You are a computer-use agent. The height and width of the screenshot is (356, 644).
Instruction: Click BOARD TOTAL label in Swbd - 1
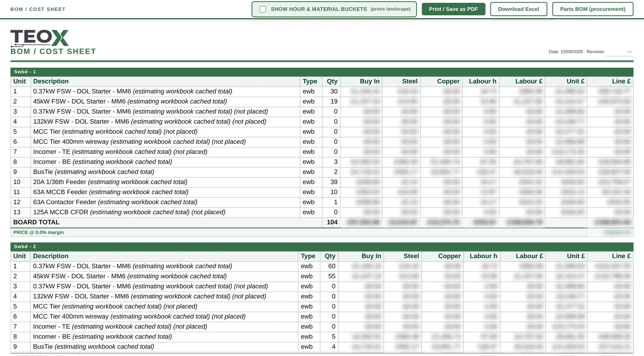[x=36, y=222]
